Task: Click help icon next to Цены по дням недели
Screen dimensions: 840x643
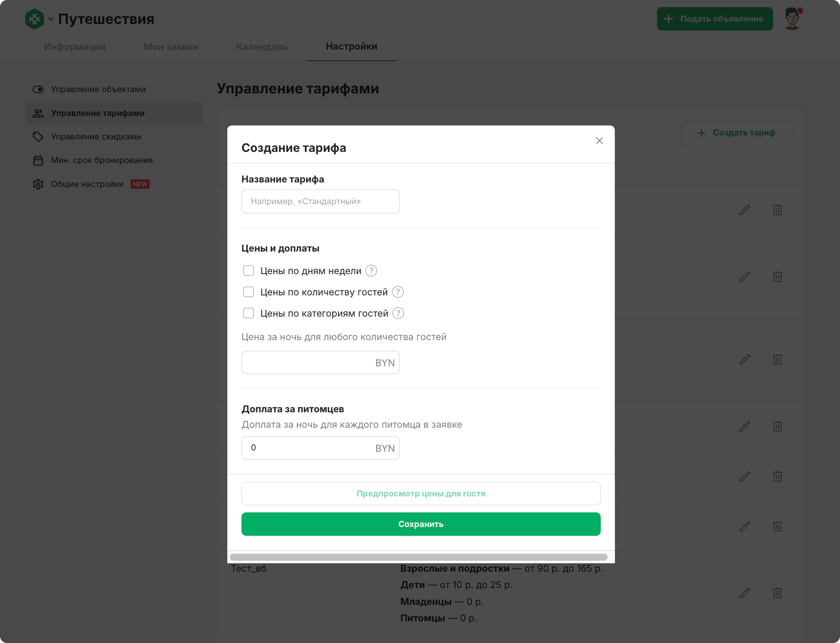Action: (371, 271)
